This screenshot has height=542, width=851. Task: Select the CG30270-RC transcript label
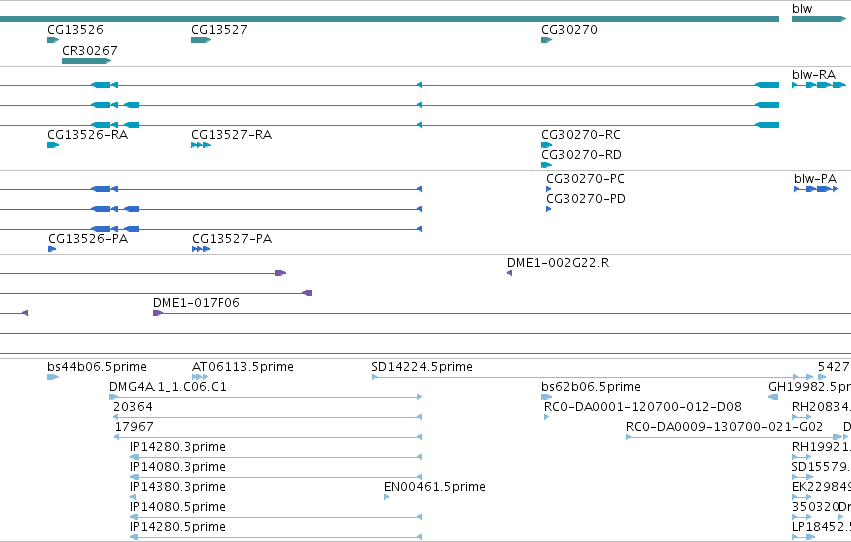[x=581, y=135]
